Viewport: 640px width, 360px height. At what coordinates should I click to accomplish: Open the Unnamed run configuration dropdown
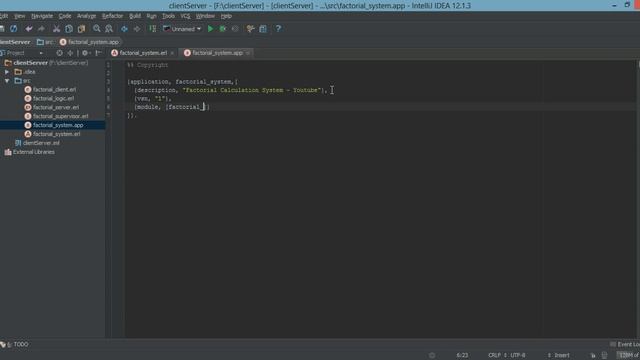point(182,29)
